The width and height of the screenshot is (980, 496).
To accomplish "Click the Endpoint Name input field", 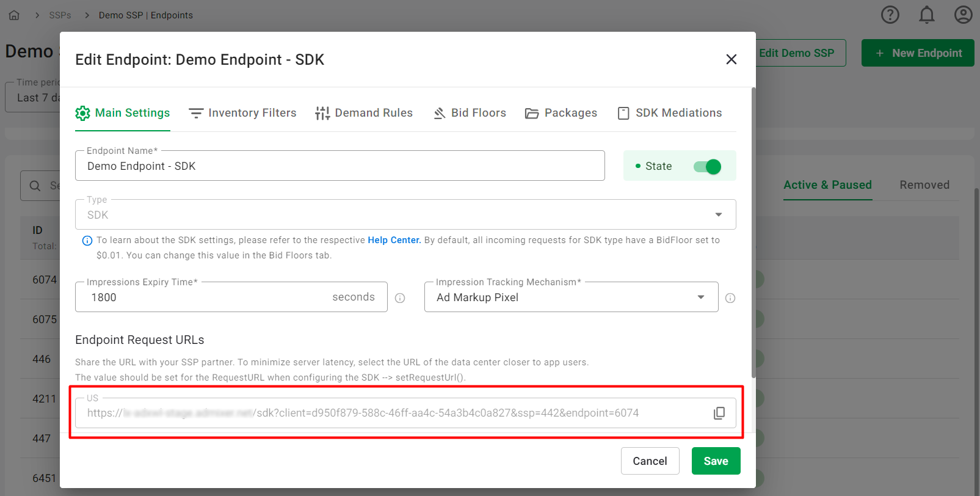I will coord(339,166).
